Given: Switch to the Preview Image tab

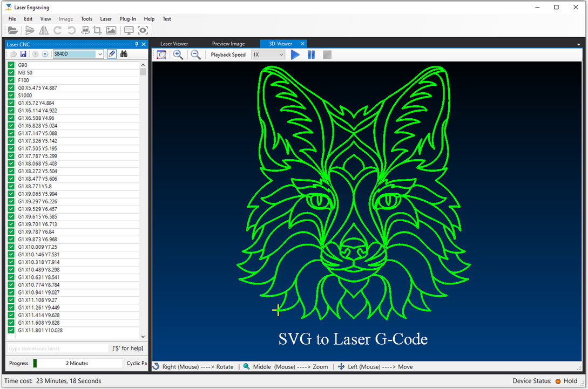Looking at the screenshot, I should coord(228,44).
